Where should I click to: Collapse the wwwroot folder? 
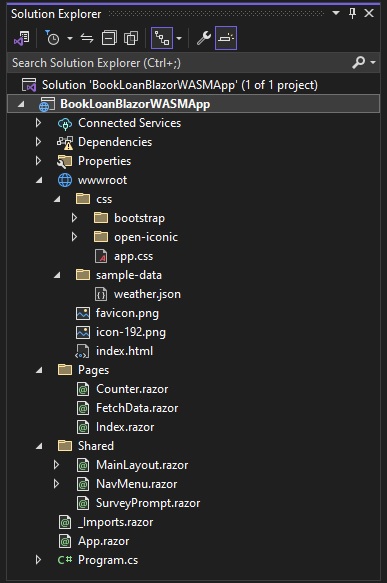tap(39, 180)
